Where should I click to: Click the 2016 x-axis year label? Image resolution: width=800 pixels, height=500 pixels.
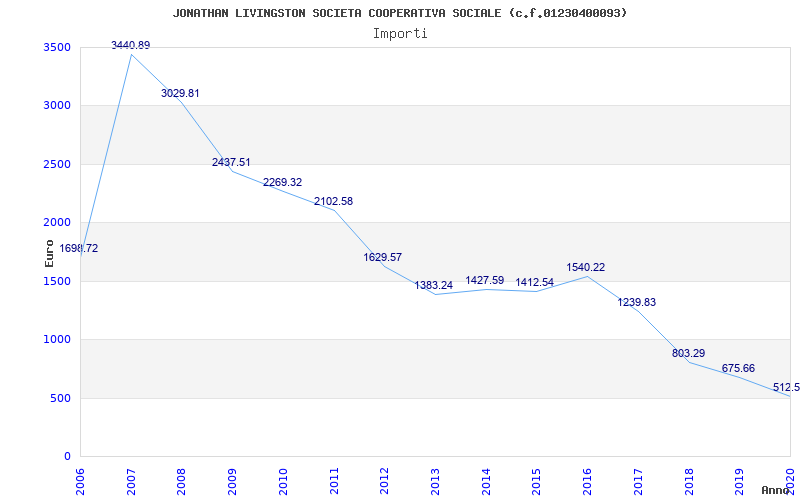[587, 481]
